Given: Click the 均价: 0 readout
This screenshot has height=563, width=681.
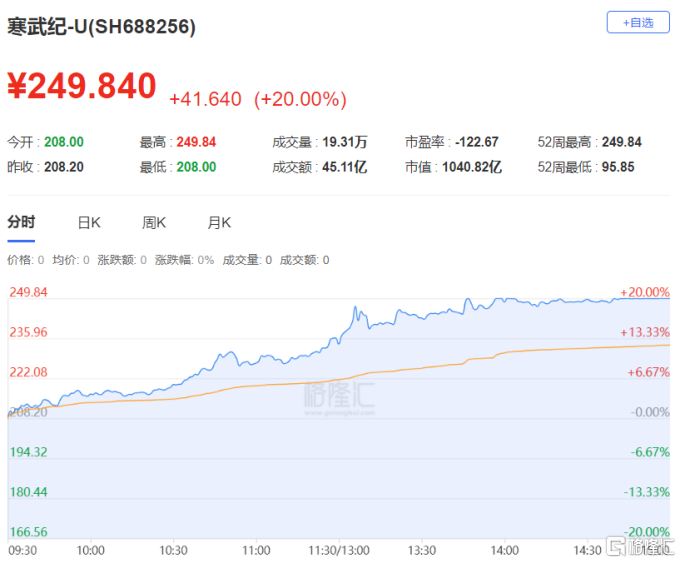Looking at the screenshot, I should point(71,260).
